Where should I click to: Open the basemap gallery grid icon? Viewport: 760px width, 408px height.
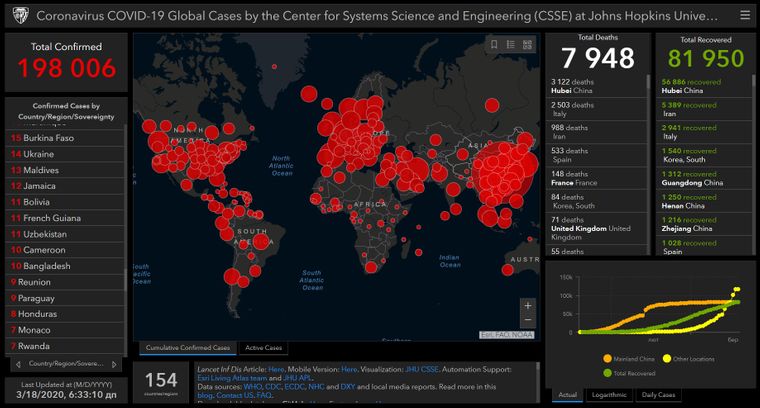click(528, 44)
